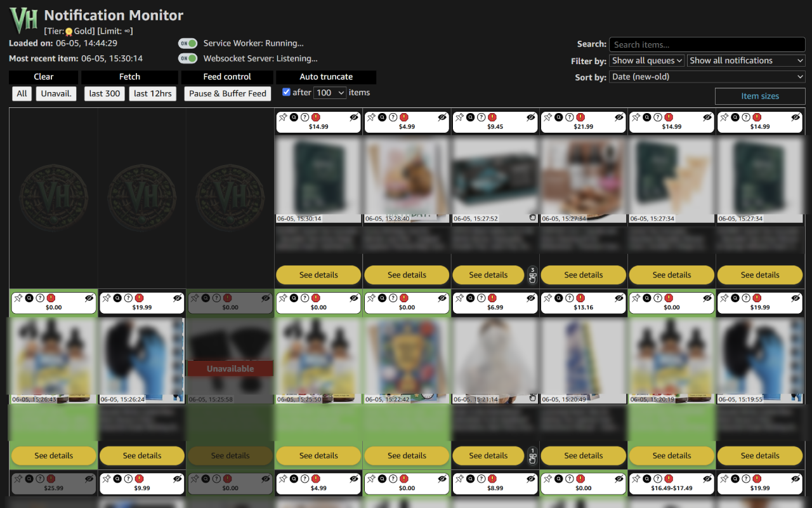Viewport: 812px width, 508px height.
Task: Click question-mark icon on item dated 15:28:40
Action: (x=393, y=117)
